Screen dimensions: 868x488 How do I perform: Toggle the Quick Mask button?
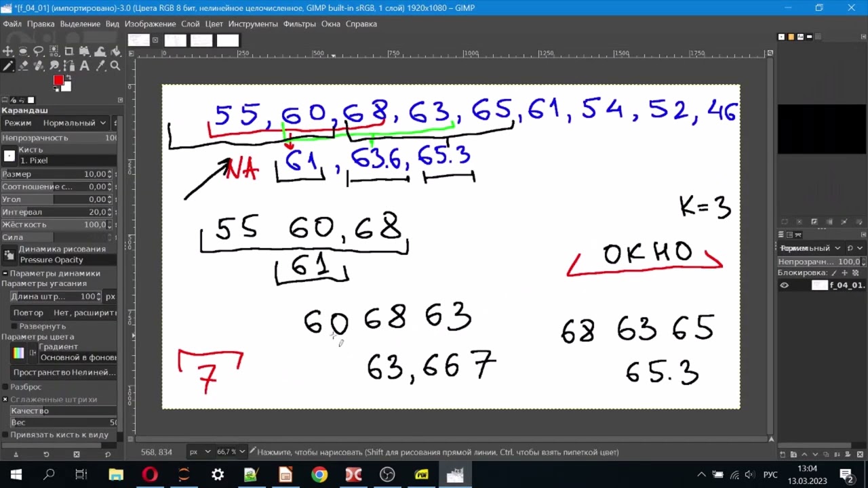point(130,439)
